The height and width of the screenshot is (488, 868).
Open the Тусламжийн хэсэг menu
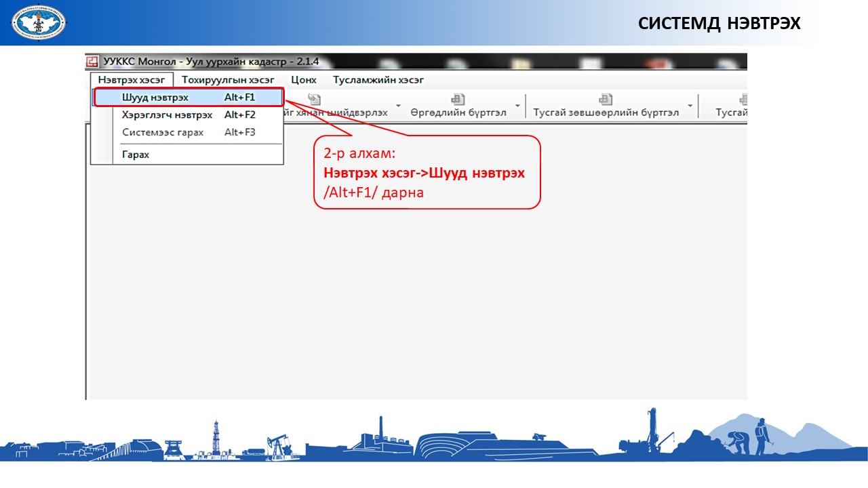[378, 80]
